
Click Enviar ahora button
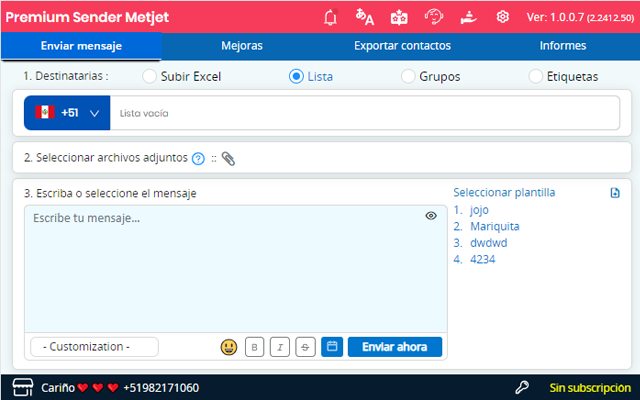(395, 347)
